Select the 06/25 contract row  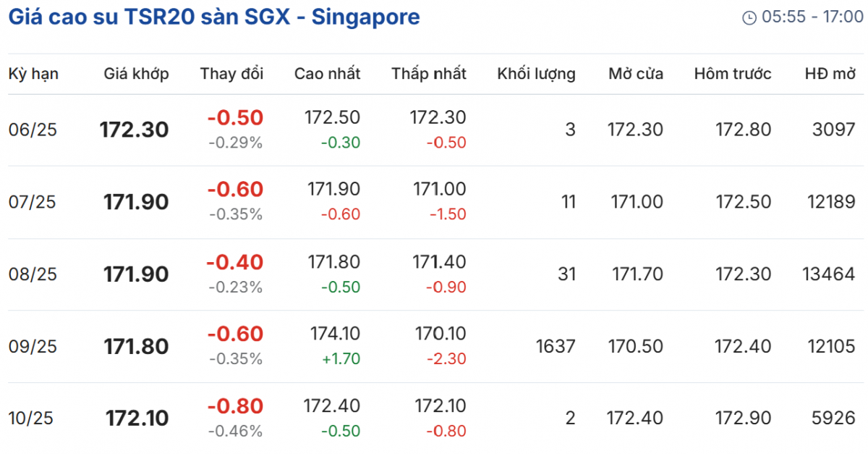coord(32,130)
